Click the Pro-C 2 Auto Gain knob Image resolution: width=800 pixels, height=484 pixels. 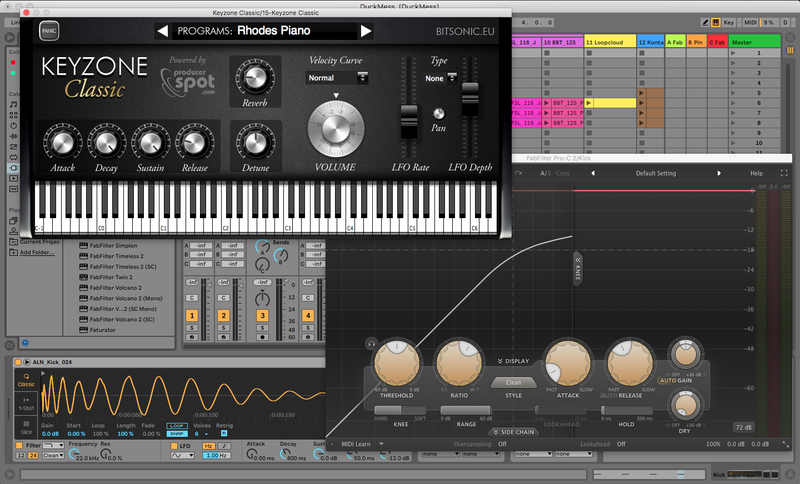686,354
